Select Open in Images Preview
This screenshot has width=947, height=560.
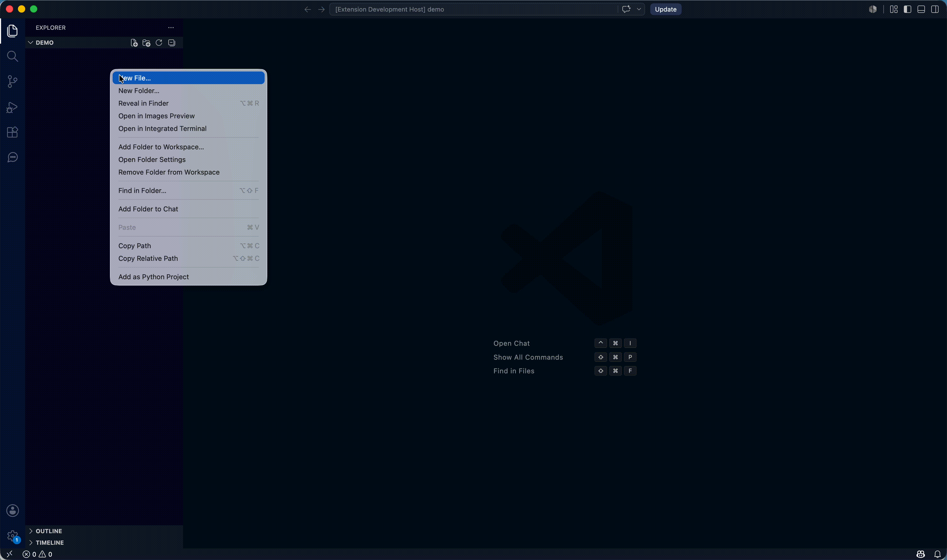(188, 116)
